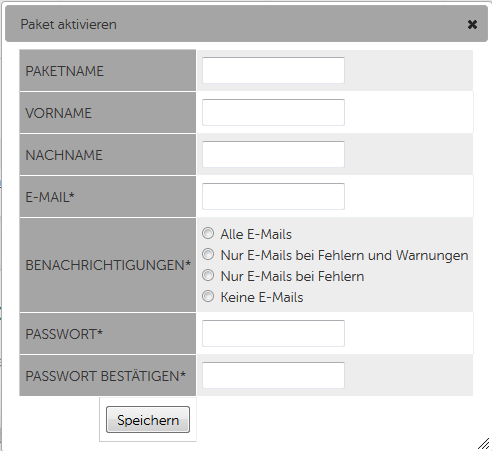Pick the radio button before 'Nur E-Mails bei Fehlern'
This screenshot has height=451, width=492.
pos(208,275)
